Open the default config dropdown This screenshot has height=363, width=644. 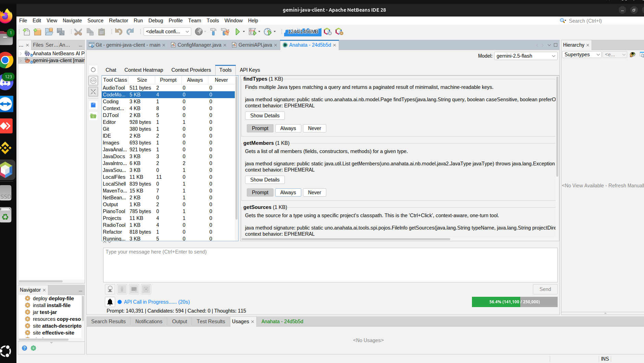click(x=167, y=32)
